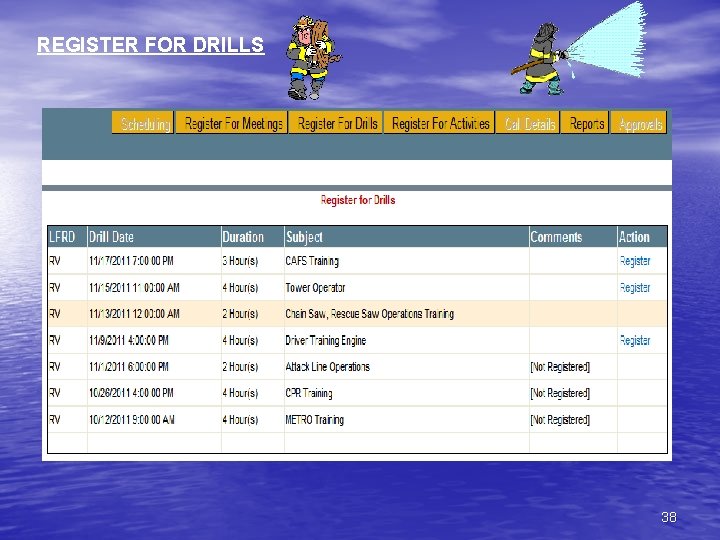The image size is (720, 540).
Task: Click the 11/17/2011 7:00:00 PM date
Action: [131, 261]
